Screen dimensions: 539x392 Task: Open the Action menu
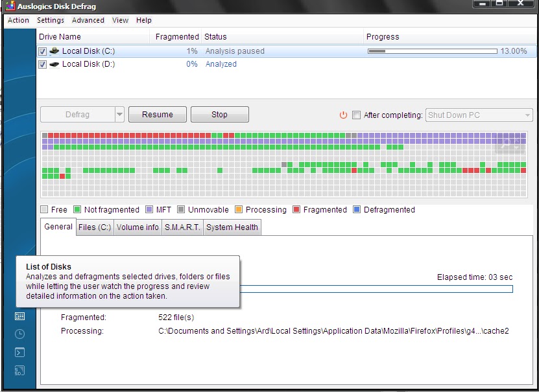pyautogui.click(x=18, y=20)
